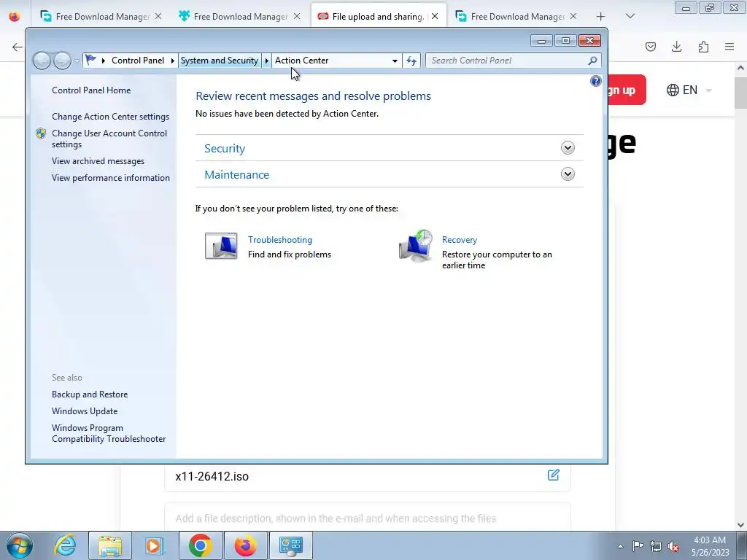Click the Maintenance section heading

click(237, 175)
